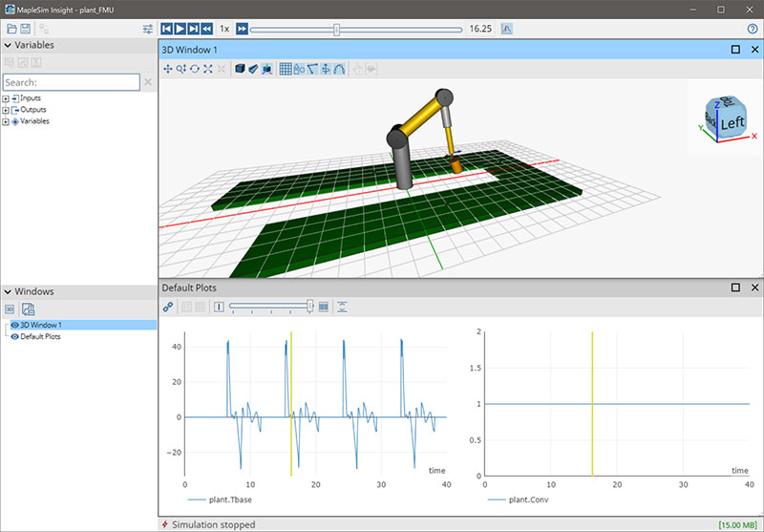Add a new 3D window
Image resolution: width=764 pixels, height=532 pixels.
pos(11,309)
